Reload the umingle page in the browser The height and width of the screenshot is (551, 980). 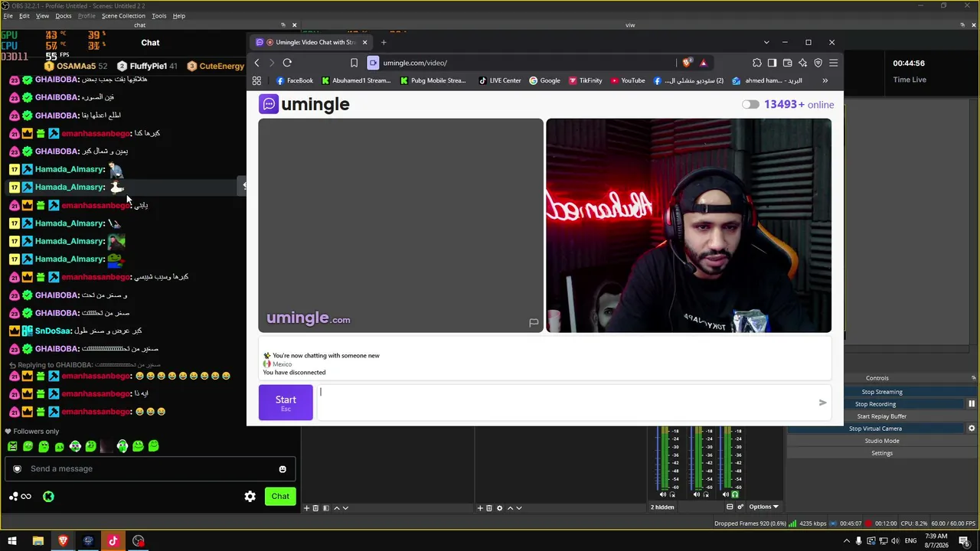pyautogui.click(x=287, y=63)
